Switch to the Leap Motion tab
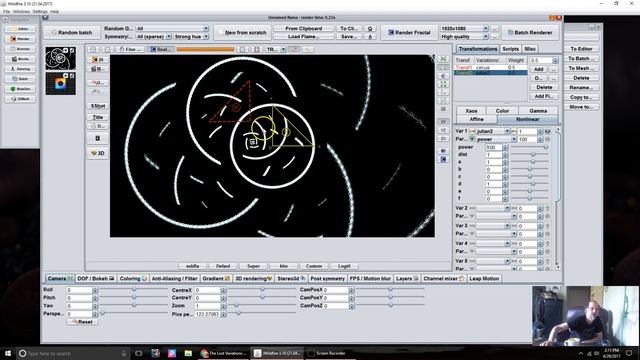The width and height of the screenshot is (640, 360). click(484, 279)
